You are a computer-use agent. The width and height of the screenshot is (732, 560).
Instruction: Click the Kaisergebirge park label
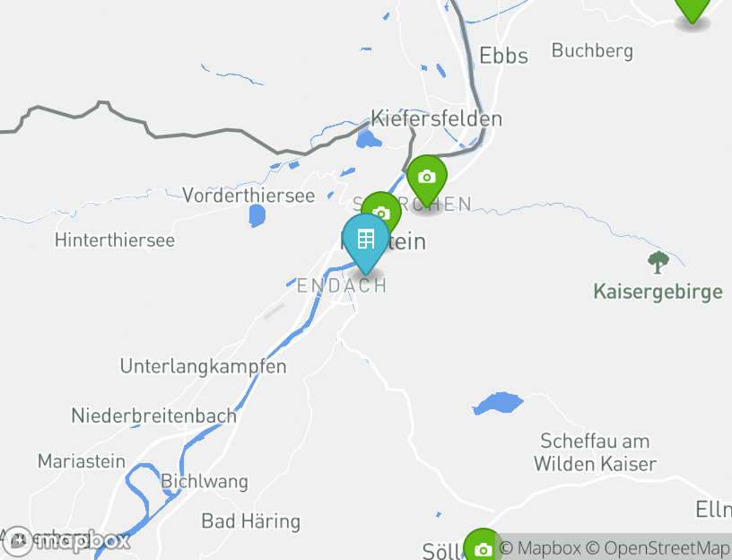click(x=658, y=293)
